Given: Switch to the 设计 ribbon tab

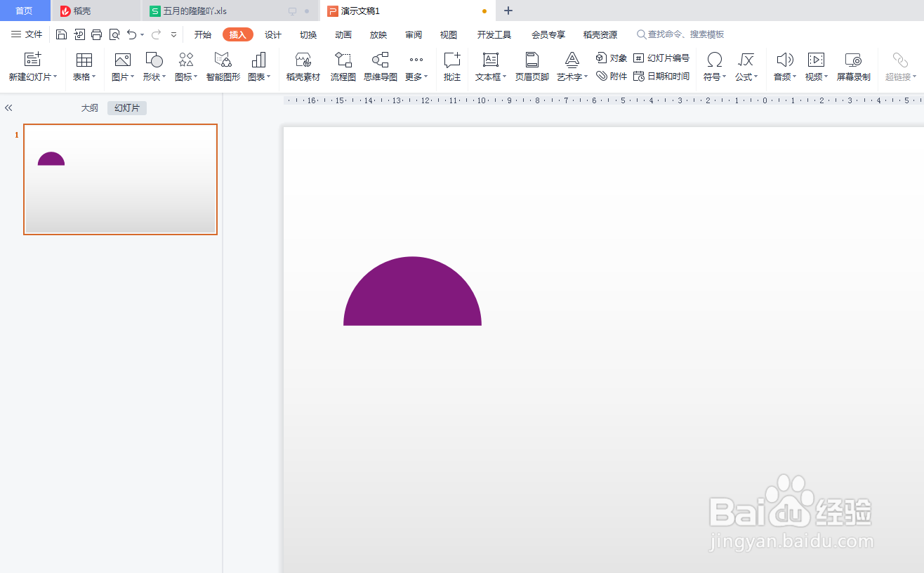Looking at the screenshot, I should point(273,34).
